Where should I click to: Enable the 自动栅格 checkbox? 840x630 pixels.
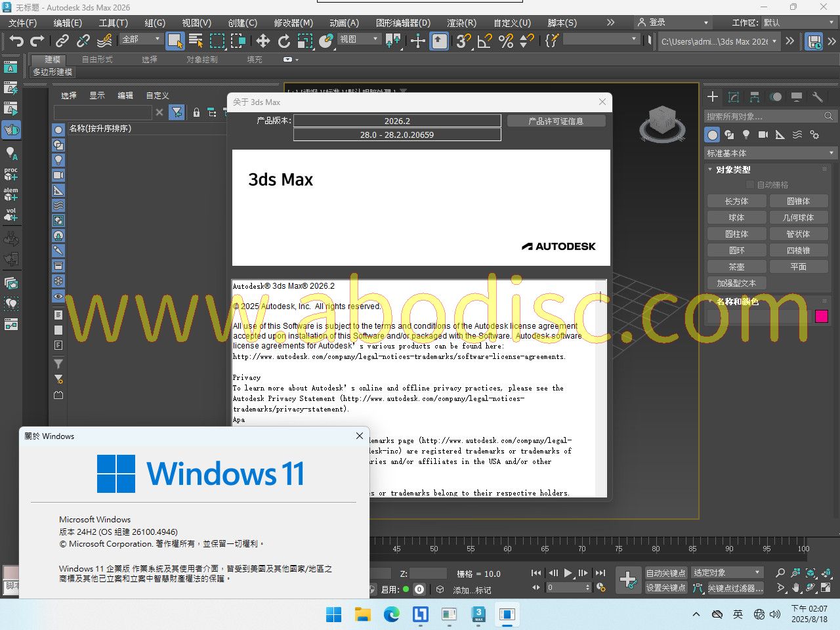point(750,185)
